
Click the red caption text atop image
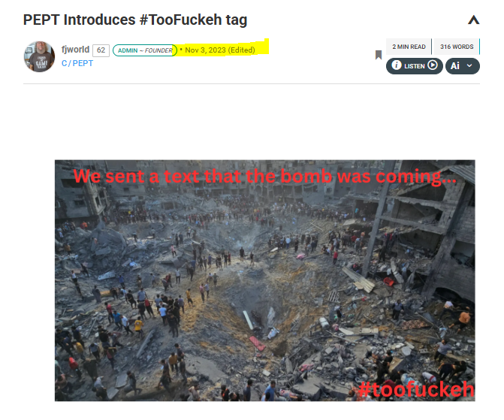pos(265,177)
